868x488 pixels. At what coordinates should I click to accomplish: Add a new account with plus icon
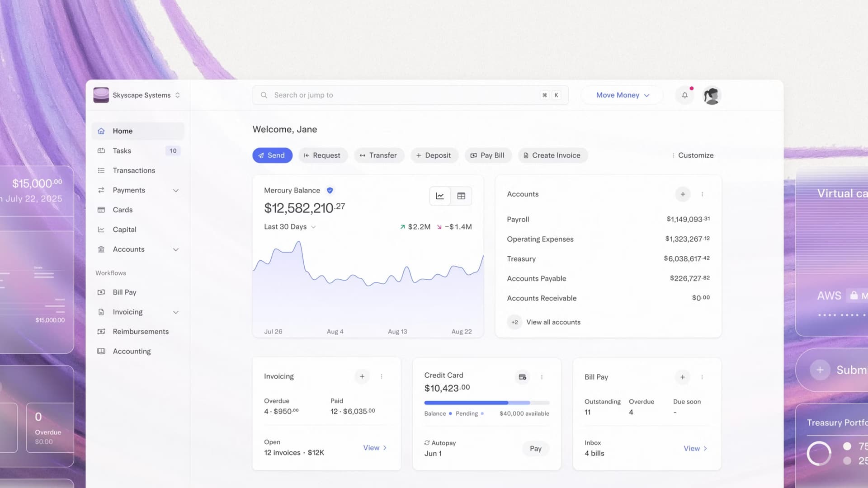click(683, 194)
